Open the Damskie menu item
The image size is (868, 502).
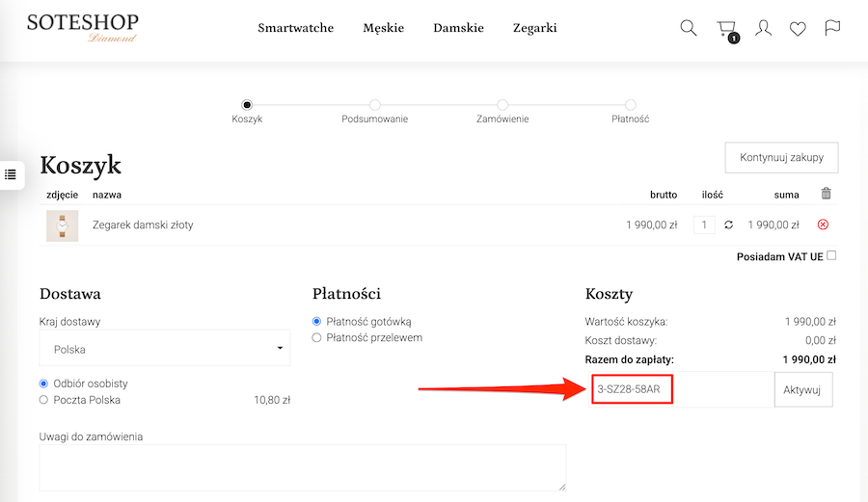point(458,28)
